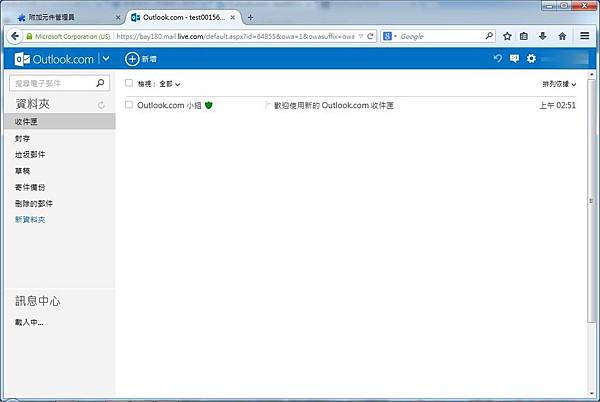Close the Outlook.com browser tab

tap(233, 17)
